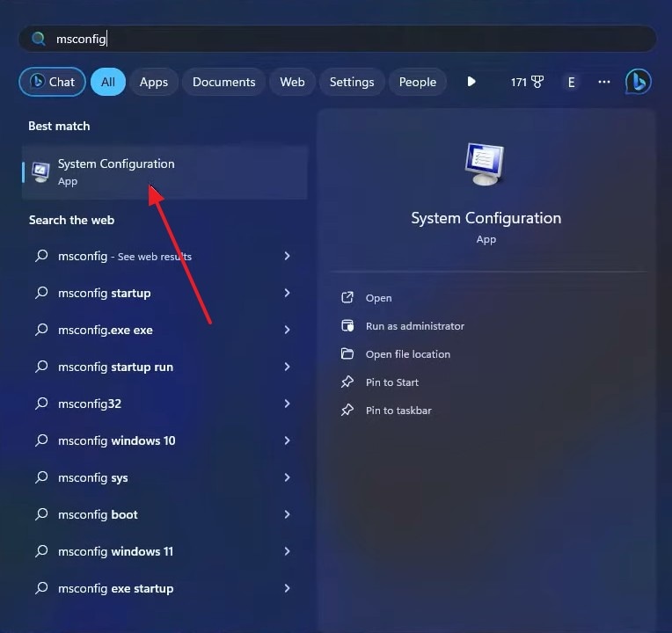Click the Open action icon

click(347, 297)
